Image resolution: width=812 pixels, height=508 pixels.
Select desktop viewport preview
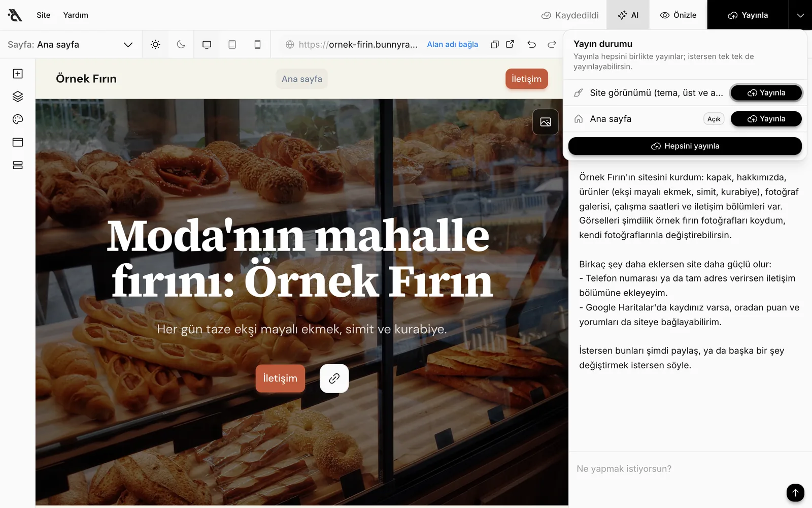point(207,45)
